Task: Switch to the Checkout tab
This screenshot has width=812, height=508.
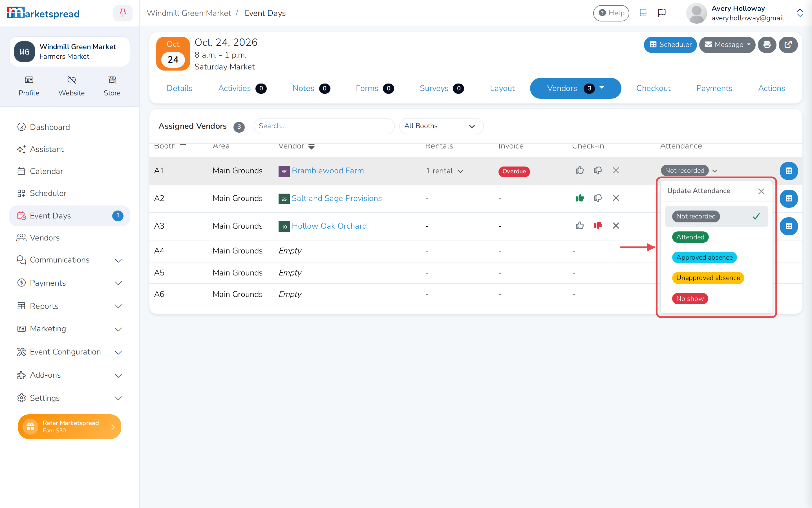Action: point(653,88)
